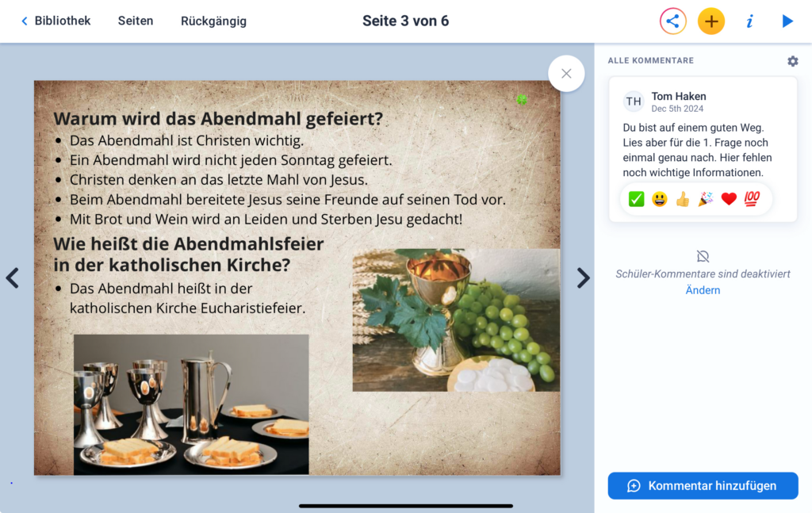812x513 pixels.
Task: Open comment settings gear icon
Action: tap(793, 61)
